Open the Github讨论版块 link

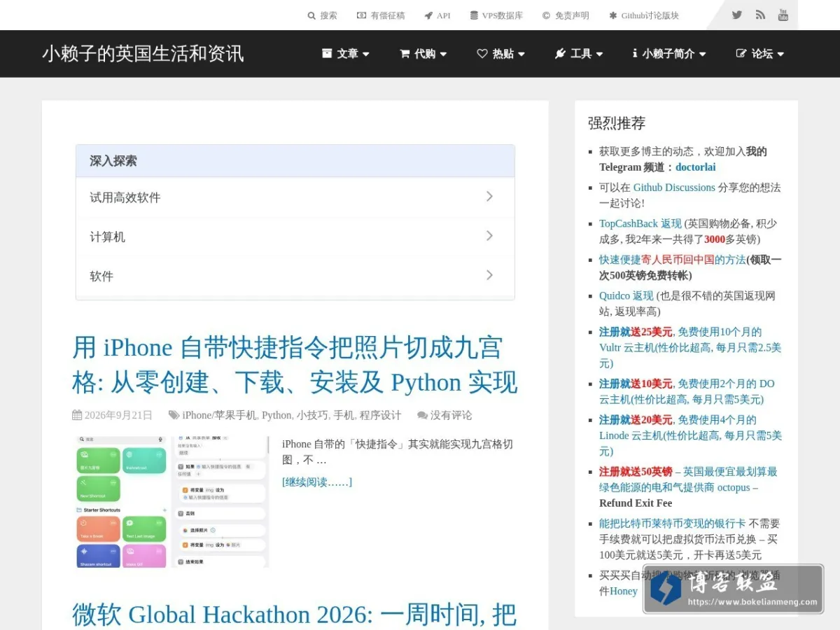tap(644, 15)
